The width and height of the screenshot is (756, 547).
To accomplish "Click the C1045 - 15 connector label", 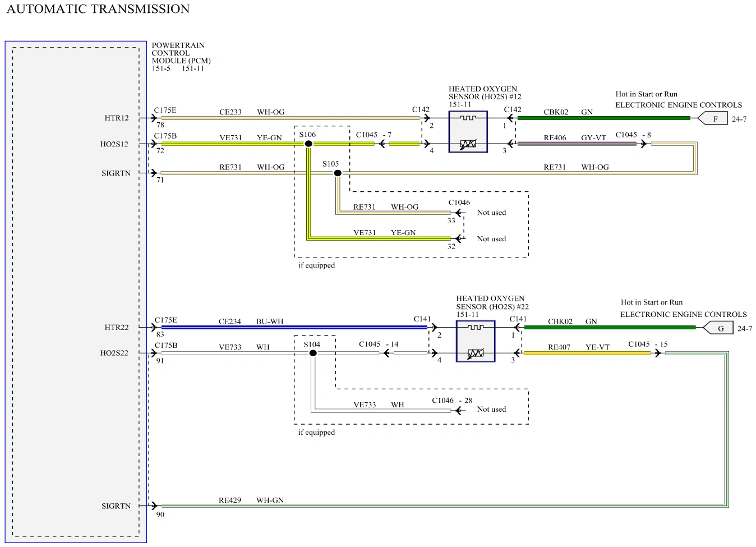I will click(648, 344).
